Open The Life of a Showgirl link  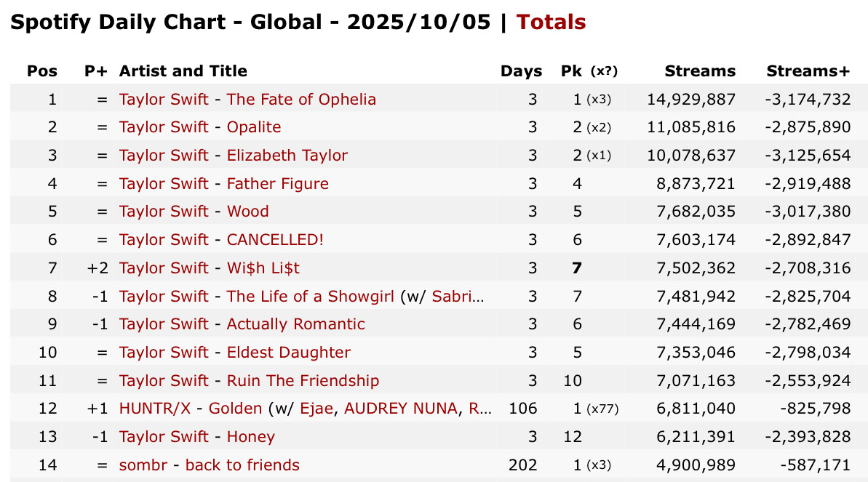click(311, 297)
